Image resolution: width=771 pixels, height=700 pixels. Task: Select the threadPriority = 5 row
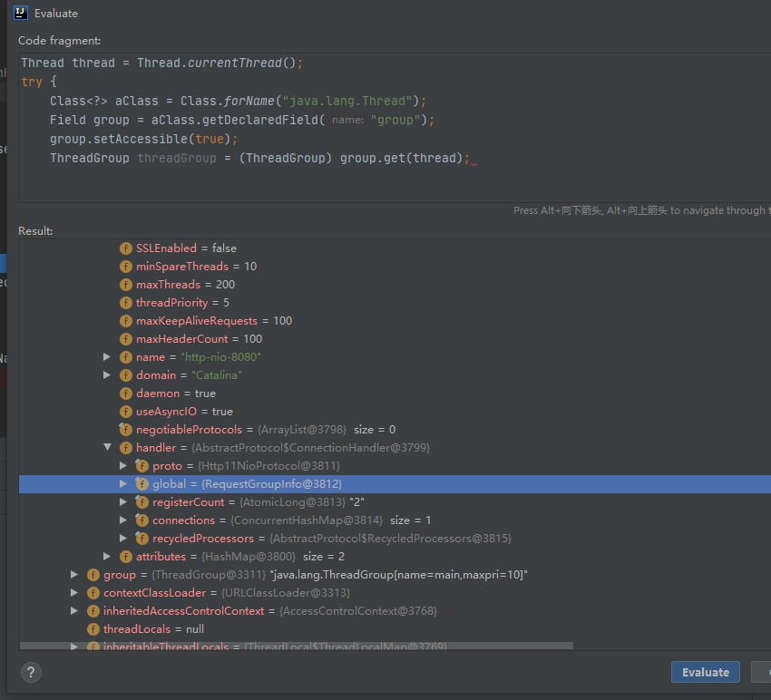(x=395, y=303)
